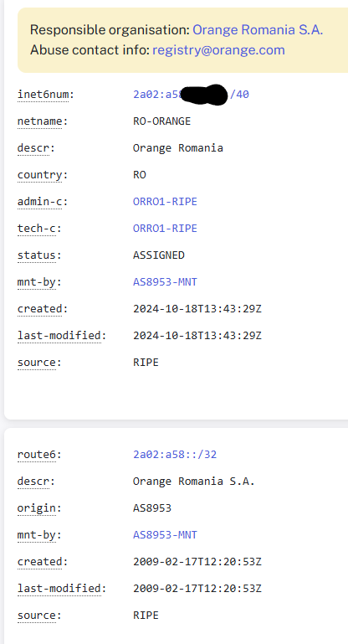Click the route6: attribute label
Viewport: 348px width, 644px height.
pos(39,455)
